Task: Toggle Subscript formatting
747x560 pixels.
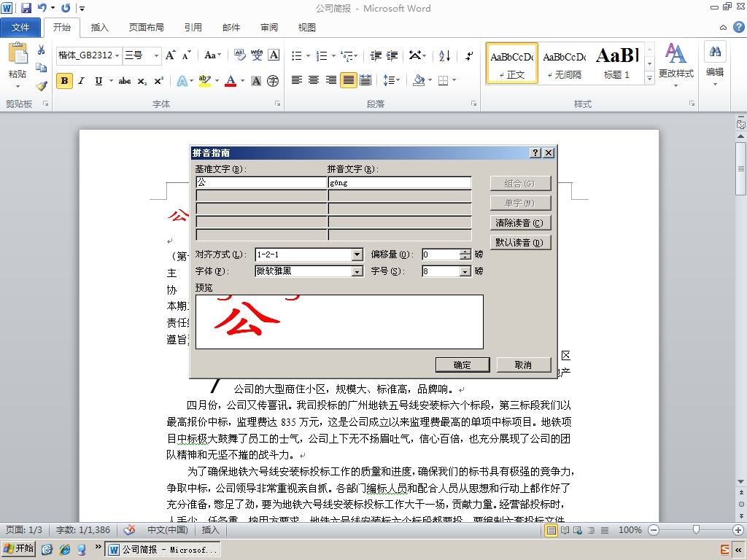Action: point(142,82)
